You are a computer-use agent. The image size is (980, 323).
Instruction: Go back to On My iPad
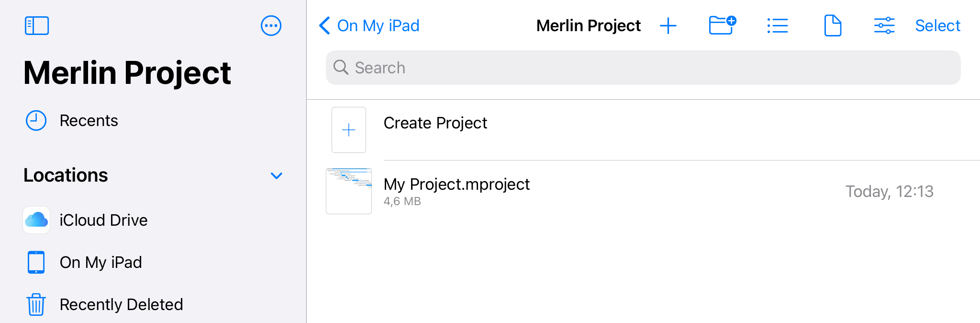coord(369,26)
